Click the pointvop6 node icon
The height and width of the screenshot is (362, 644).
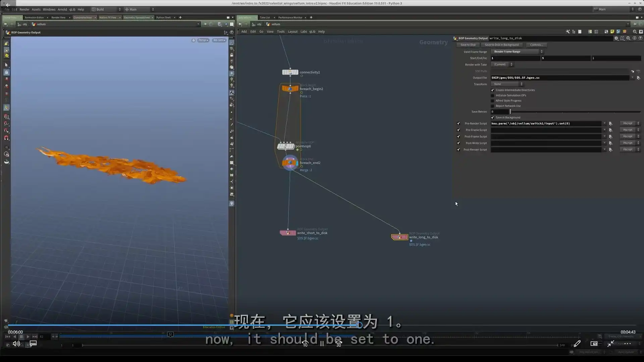[x=286, y=146]
